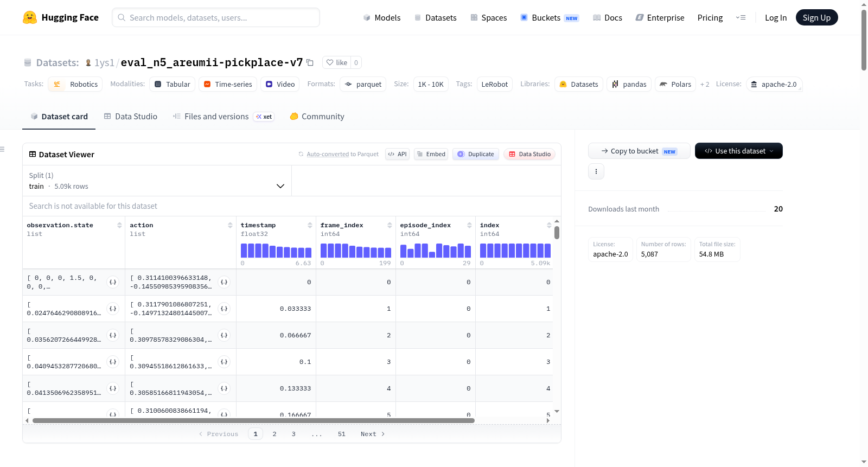This screenshot has width=868, height=467.
Task: Go to page 2 of table
Action: point(275,434)
